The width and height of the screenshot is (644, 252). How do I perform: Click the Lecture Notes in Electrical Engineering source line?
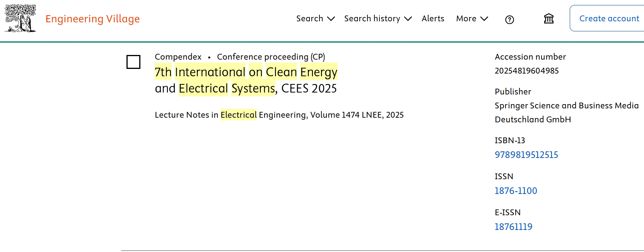279,115
